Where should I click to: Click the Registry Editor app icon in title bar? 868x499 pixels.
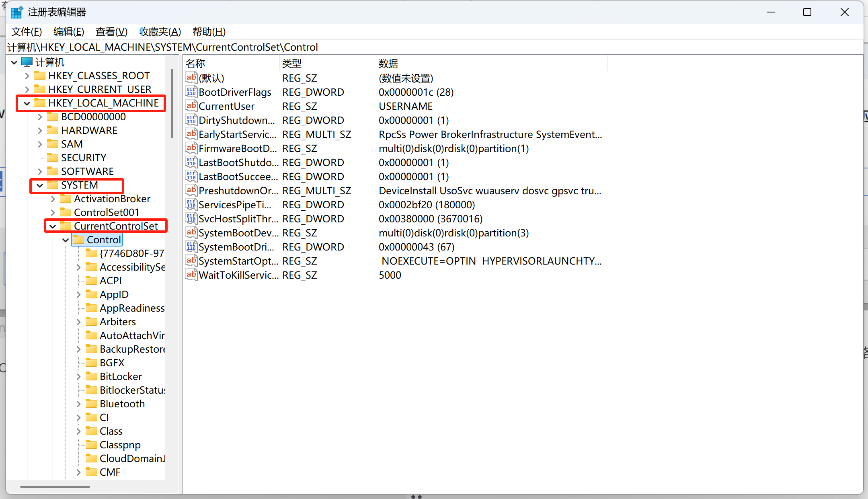(16, 12)
